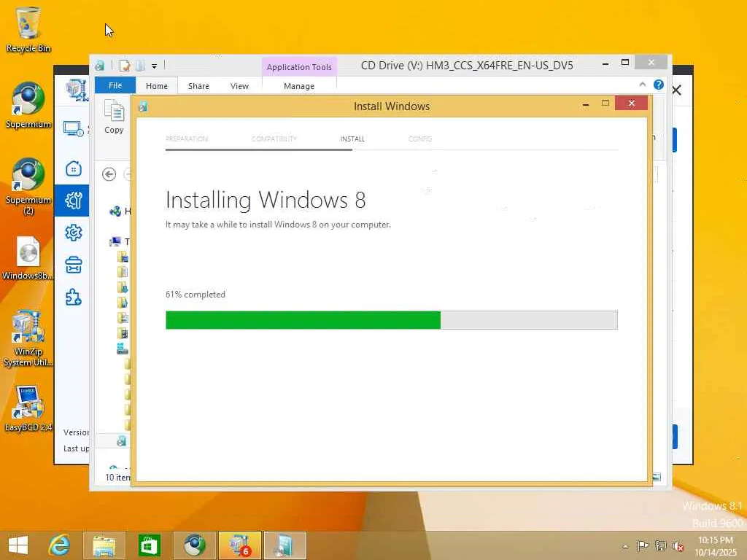
Task: Click the INSTALL step label in setup
Action: pos(352,139)
